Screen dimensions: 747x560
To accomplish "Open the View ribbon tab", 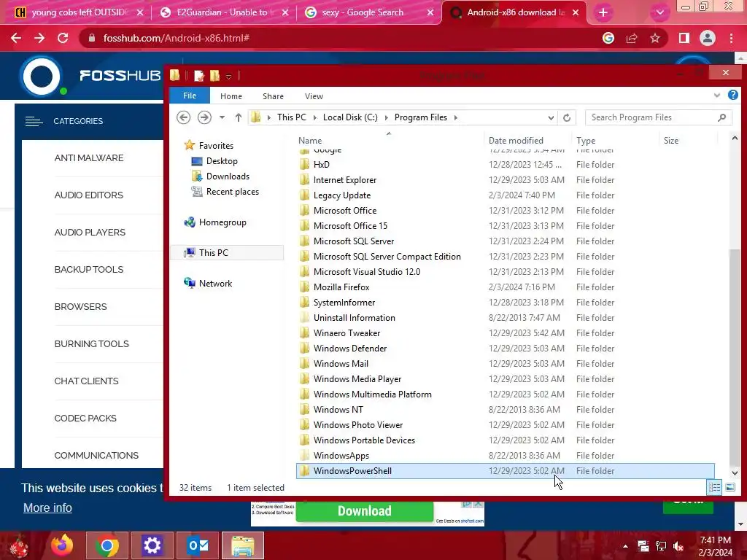I will coord(314,96).
